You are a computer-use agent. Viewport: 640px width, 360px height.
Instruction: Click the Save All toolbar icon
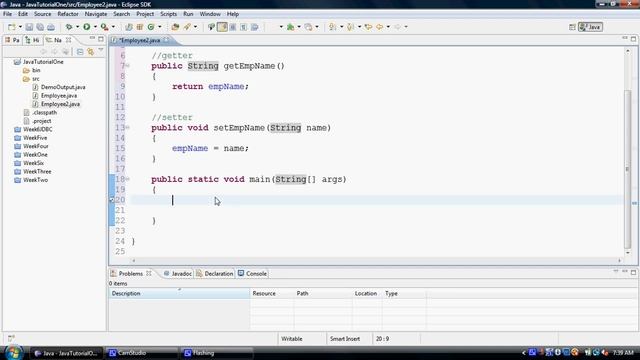tap(40, 27)
